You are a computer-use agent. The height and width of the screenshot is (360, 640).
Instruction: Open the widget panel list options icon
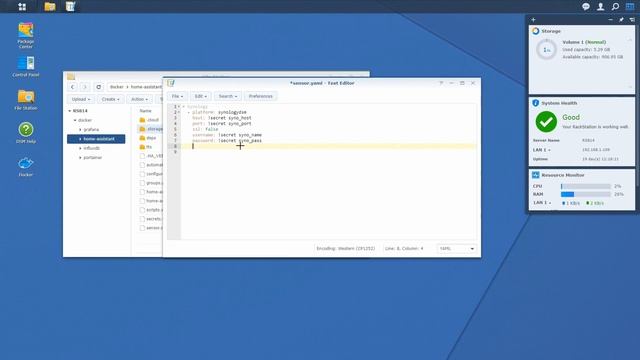coord(632,20)
